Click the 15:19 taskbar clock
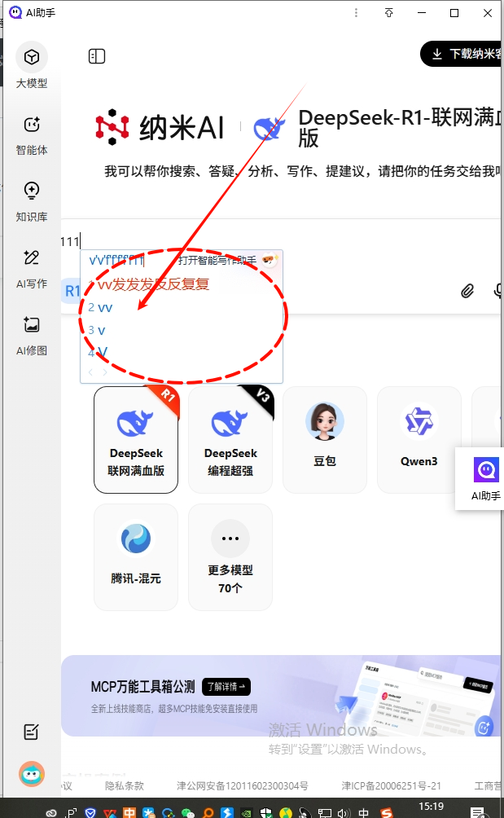504x818 pixels. pyautogui.click(x=431, y=807)
